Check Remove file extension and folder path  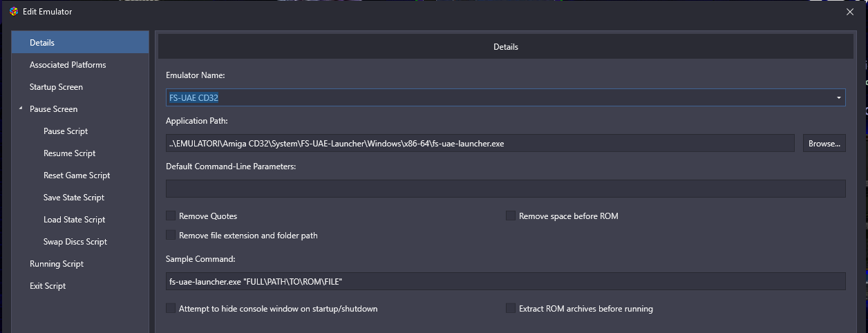pos(171,236)
